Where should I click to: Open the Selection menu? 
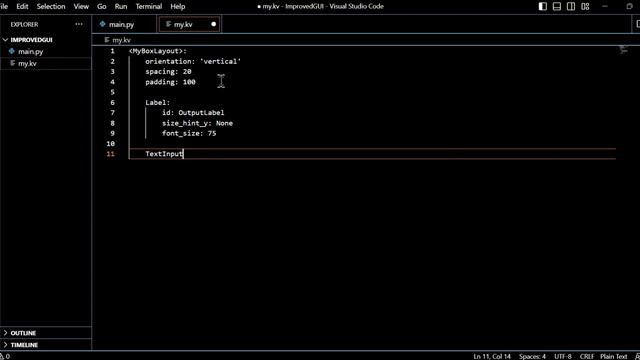51,6
